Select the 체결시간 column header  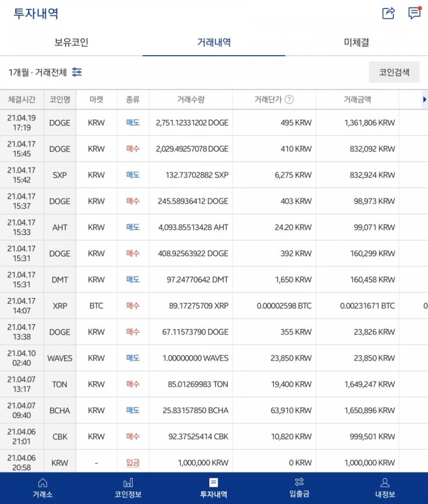(x=22, y=100)
